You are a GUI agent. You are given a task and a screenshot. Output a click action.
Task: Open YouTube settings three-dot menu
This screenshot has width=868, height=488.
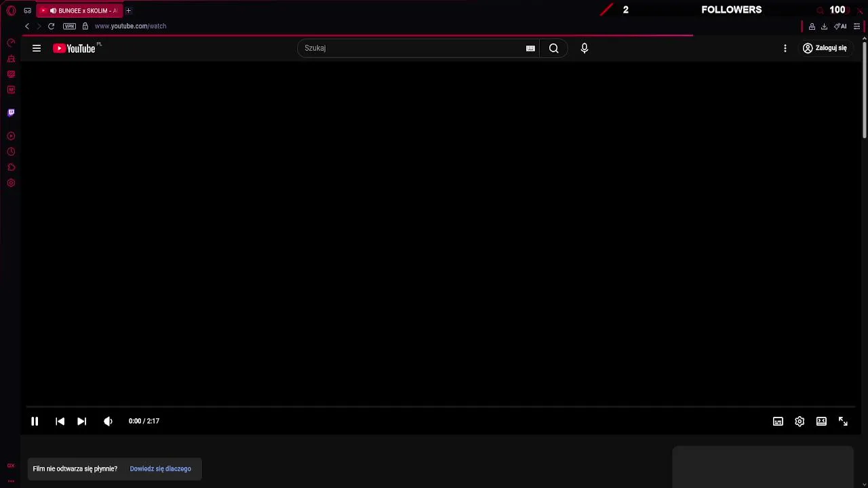click(x=785, y=48)
